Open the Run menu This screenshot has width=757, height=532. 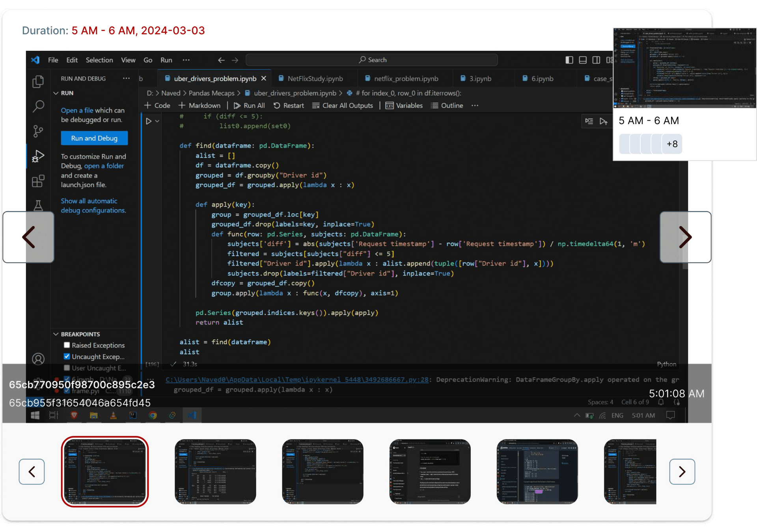(166, 60)
